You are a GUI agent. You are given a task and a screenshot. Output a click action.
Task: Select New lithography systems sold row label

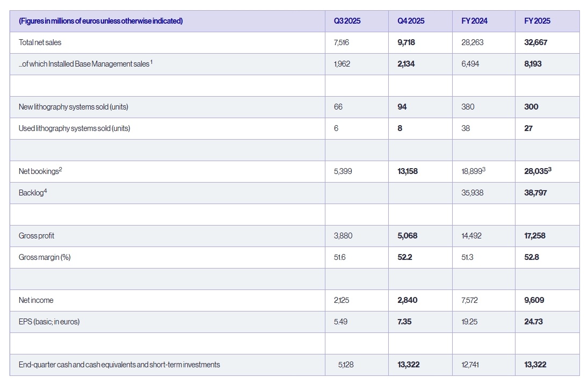73,107
